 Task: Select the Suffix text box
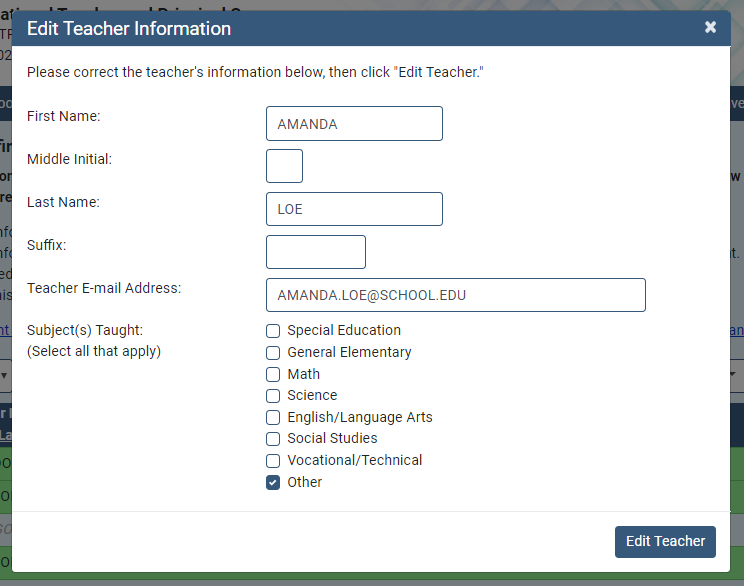[x=315, y=252]
